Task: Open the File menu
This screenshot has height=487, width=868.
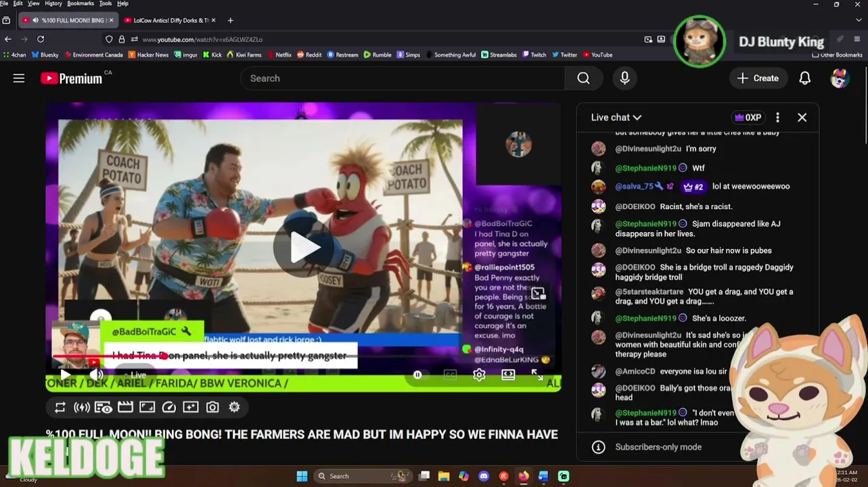Action: tap(4, 3)
